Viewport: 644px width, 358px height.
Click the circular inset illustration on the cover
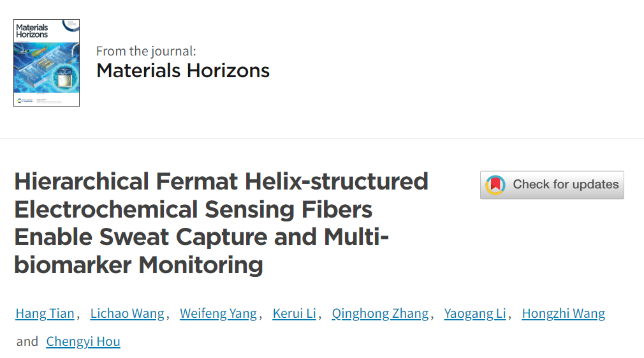click(x=65, y=77)
